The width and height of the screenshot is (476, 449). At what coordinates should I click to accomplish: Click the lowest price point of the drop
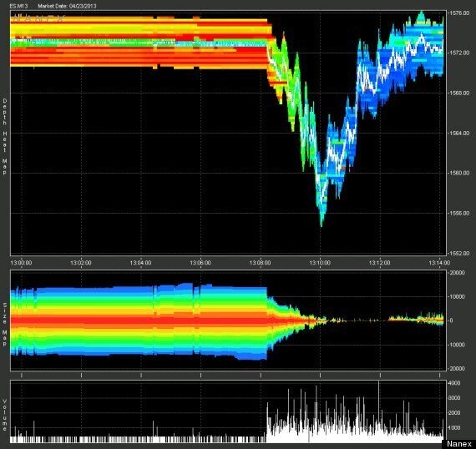322,225
